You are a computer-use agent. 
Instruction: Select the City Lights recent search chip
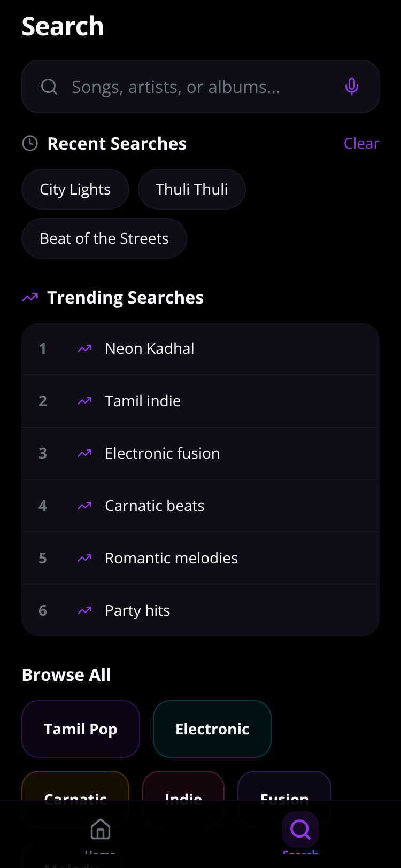point(75,189)
